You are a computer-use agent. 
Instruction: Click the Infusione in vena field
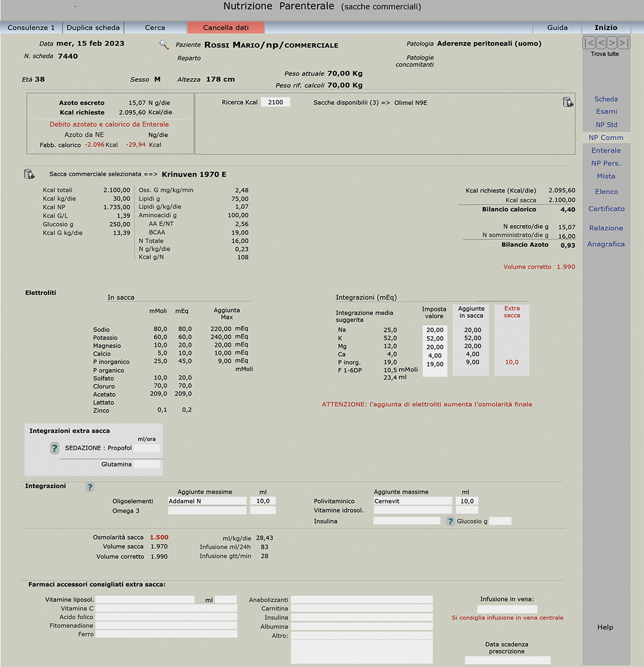[507, 609]
